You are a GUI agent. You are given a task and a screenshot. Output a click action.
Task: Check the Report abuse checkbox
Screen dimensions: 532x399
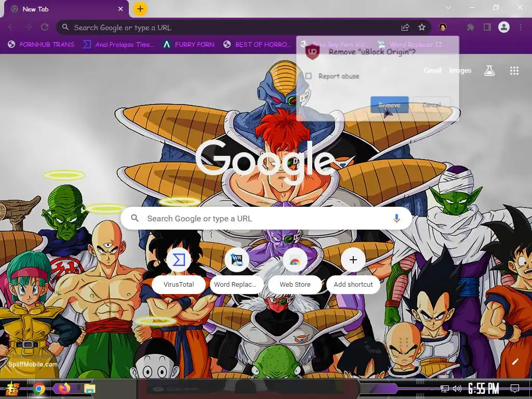pos(308,76)
